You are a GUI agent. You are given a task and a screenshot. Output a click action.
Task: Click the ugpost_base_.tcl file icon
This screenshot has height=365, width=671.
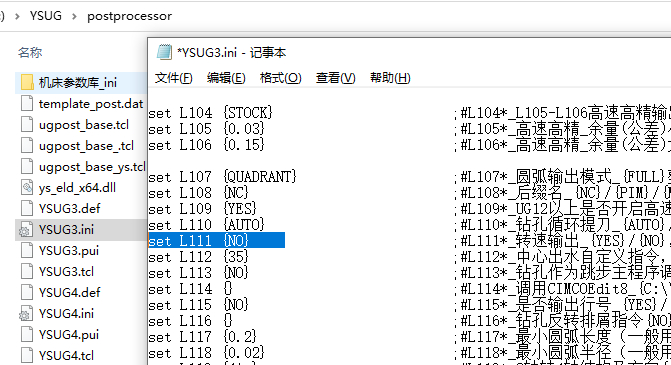27,145
